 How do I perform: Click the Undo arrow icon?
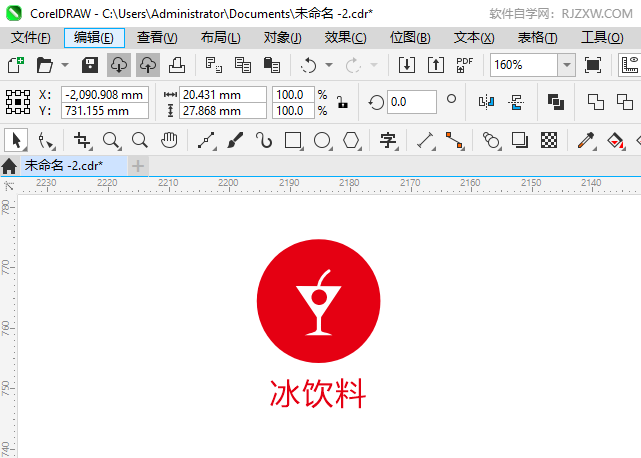[308, 65]
